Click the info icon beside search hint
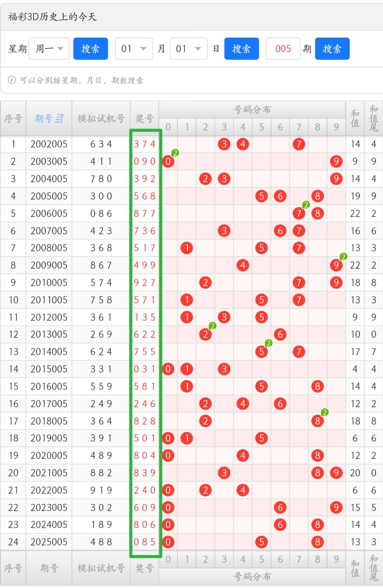383x588 pixels. [12, 80]
